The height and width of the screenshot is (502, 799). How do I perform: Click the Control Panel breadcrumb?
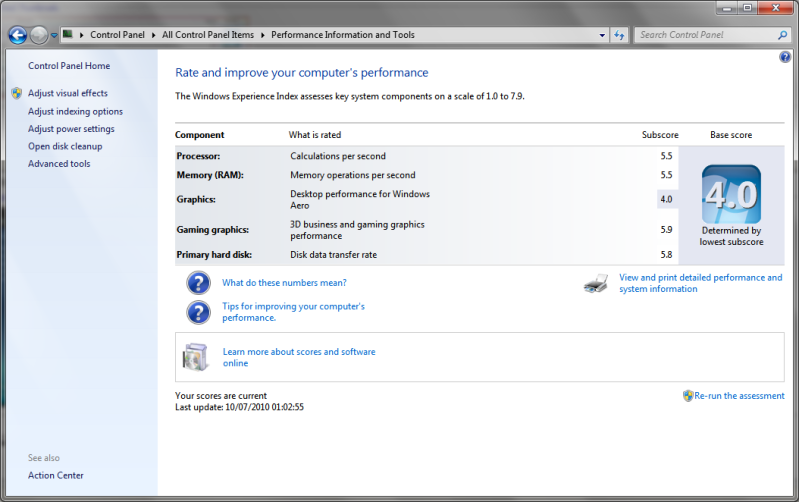click(117, 35)
